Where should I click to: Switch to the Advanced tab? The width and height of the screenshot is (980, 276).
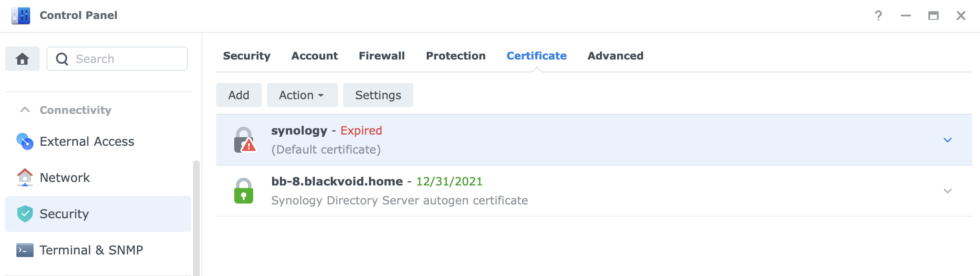[615, 56]
